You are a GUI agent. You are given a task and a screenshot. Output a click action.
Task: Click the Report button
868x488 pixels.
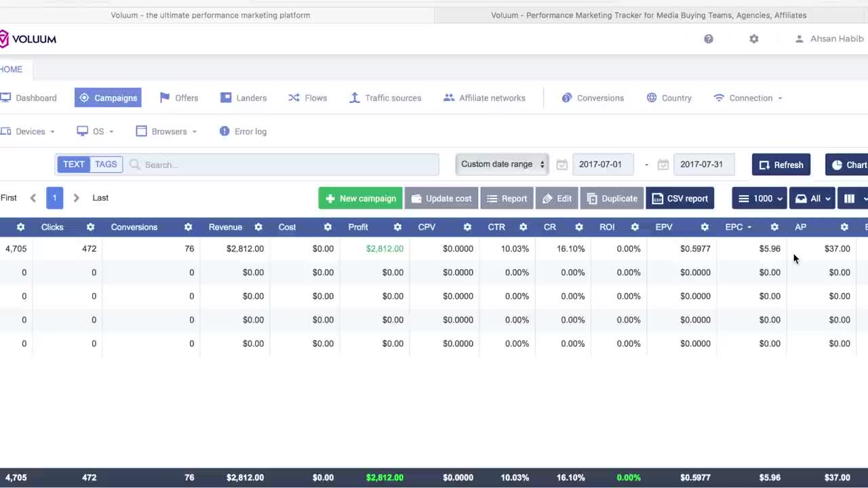click(x=507, y=199)
